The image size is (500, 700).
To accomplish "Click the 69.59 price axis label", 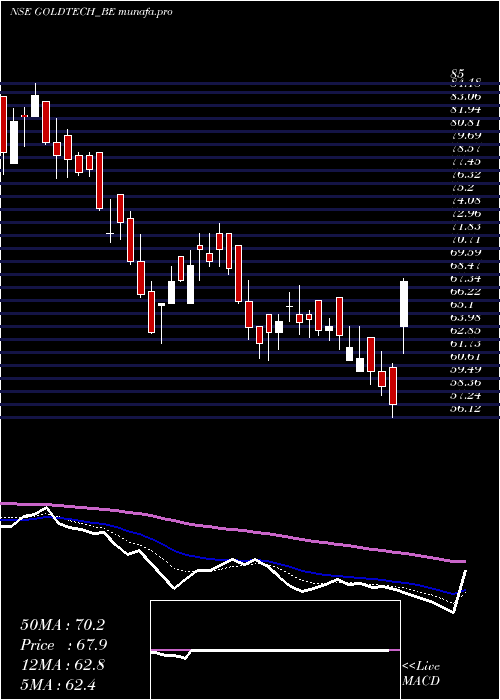I will 466,252.
